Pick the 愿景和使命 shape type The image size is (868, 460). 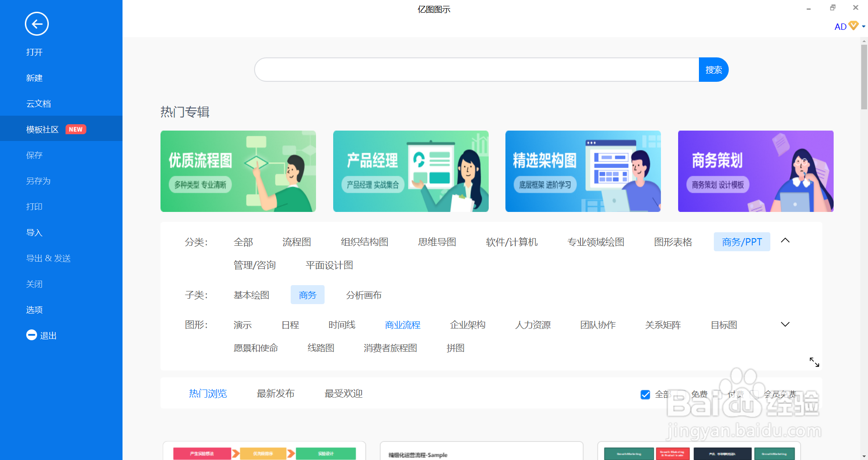click(256, 348)
